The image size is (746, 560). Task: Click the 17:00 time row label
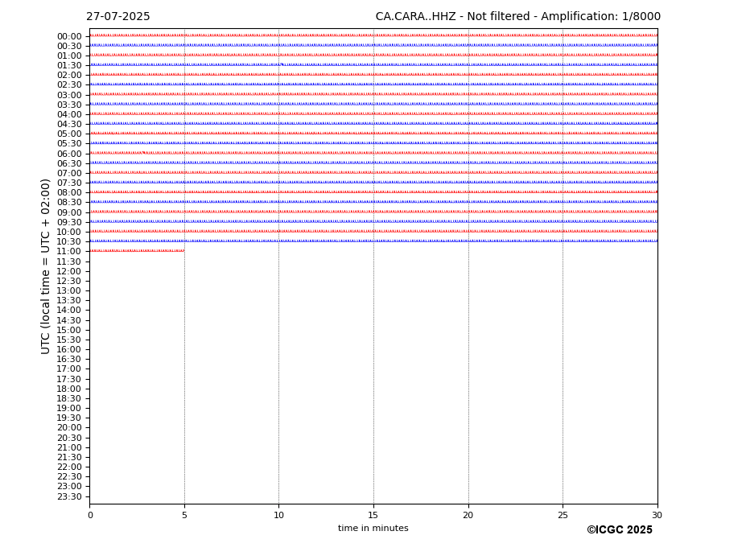point(69,369)
